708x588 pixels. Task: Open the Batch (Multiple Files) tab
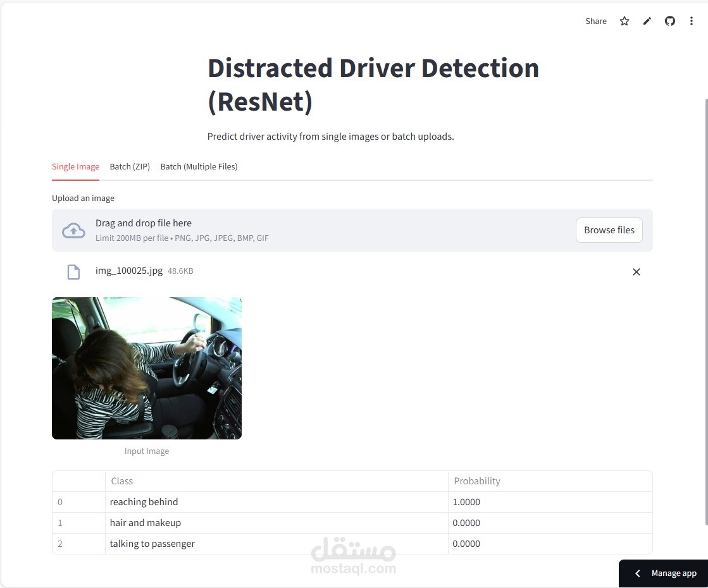199,166
